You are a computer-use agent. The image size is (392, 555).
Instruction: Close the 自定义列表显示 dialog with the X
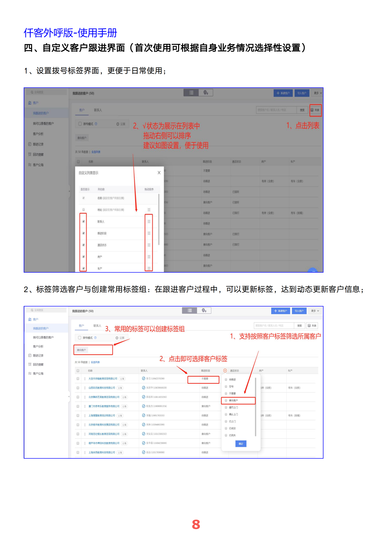(x=159, y=173)
